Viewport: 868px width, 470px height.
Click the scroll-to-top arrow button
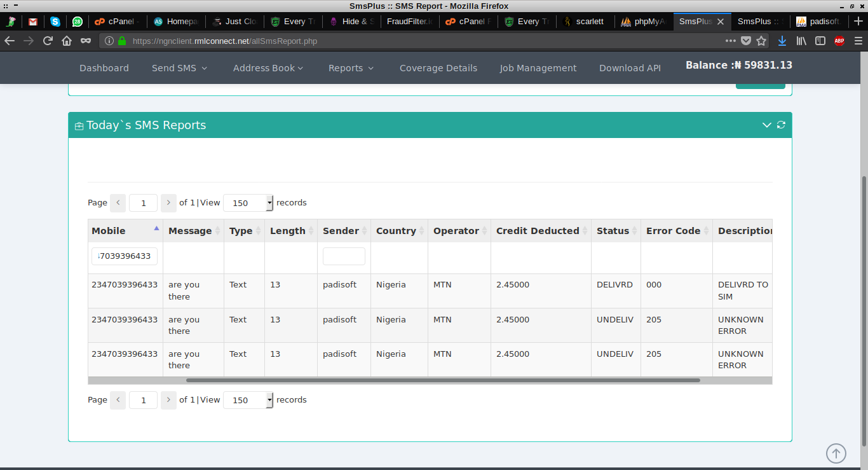(836, 453)
